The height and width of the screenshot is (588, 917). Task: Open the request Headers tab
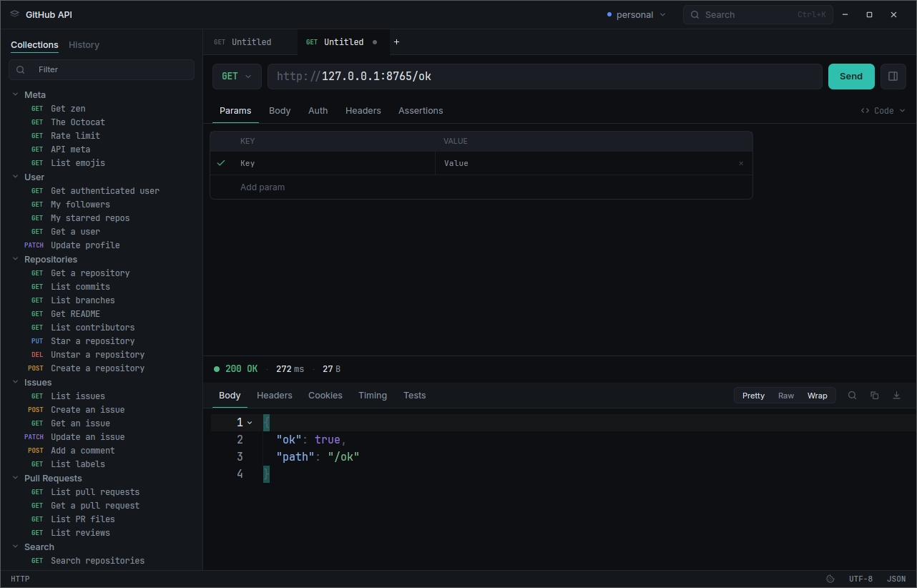point(363,111)
